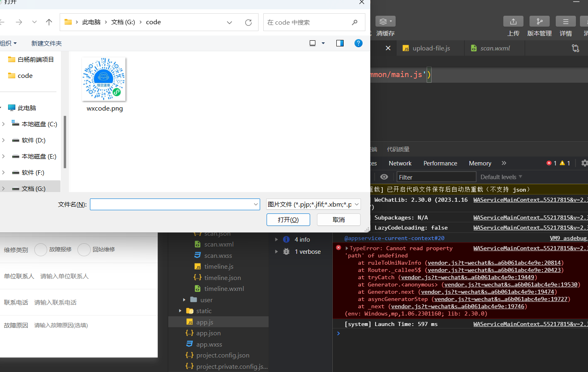The width and height of the screenshot is (588, 372).
Task: Expand 软件 (D:) drive
Action: click(x=3, y=140)
